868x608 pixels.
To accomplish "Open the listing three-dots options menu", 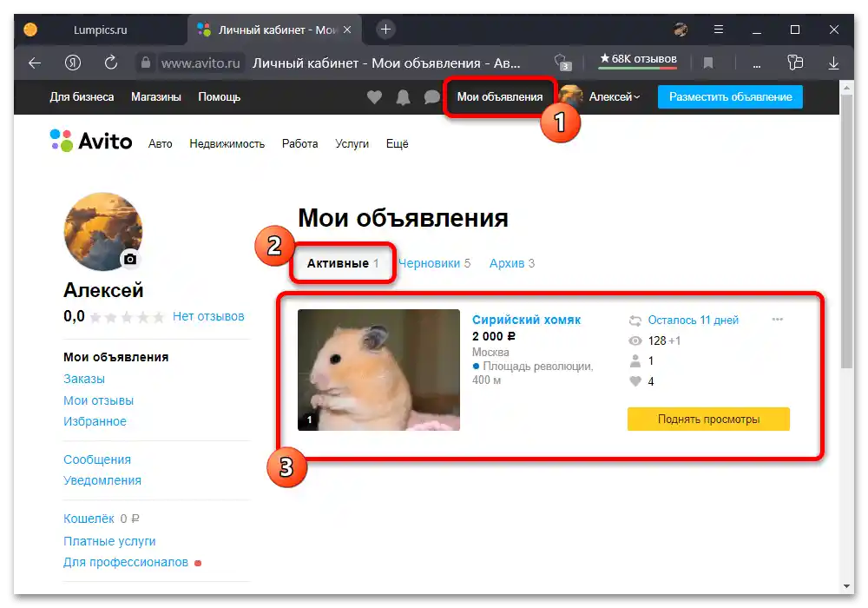I will (x=777, y=319).
